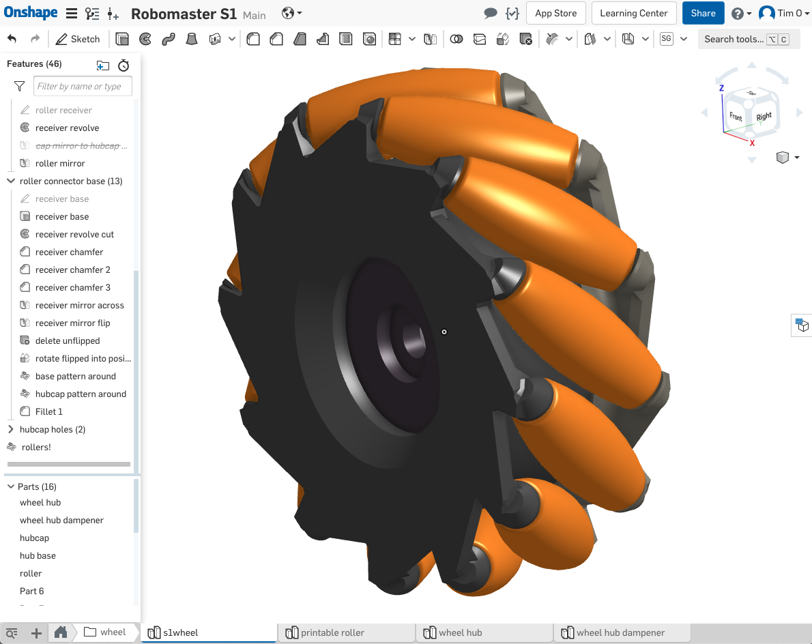
Task: Click the Filter by name input field
Action: [83, 87]
